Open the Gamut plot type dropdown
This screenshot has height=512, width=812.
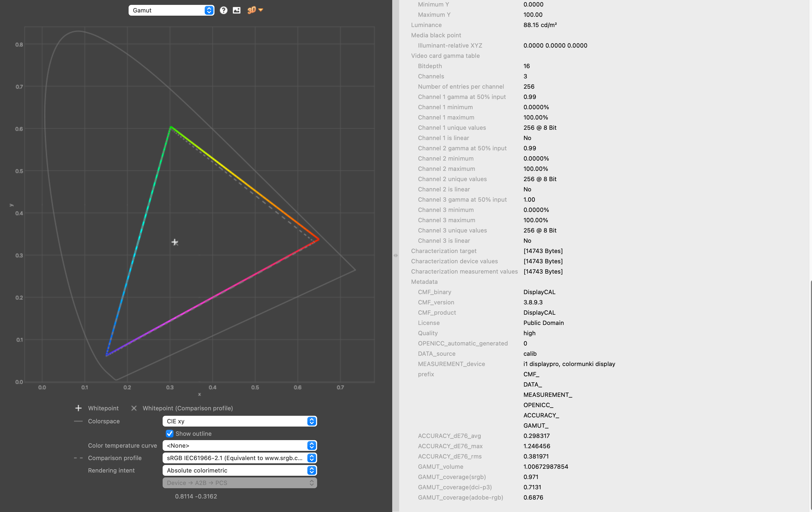pyautogui.click(x=171, y=10)
